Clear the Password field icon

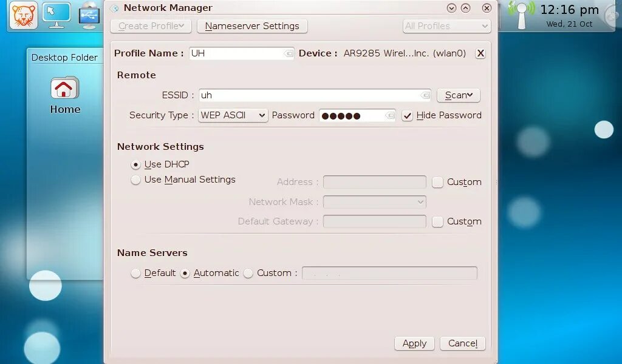point(390,115)
